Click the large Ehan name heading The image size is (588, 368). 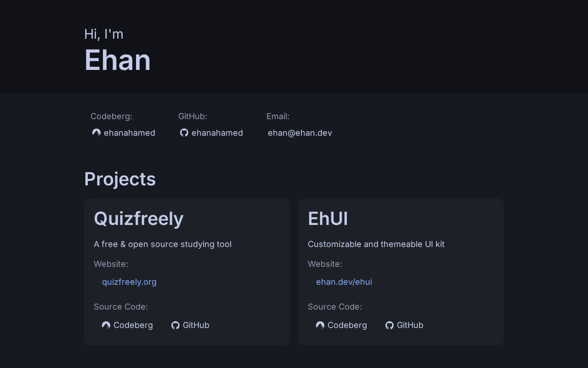point(118,60)
